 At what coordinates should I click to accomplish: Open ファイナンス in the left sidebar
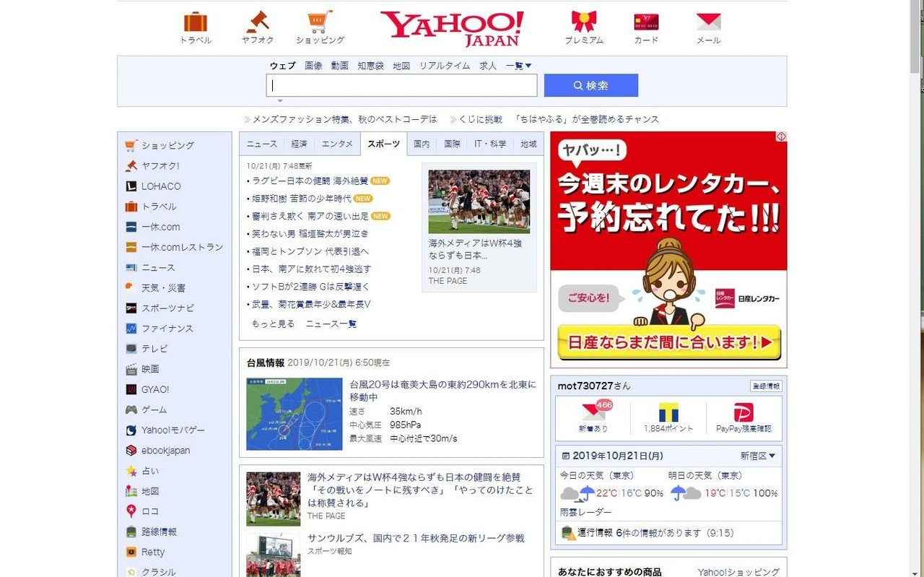(167, 328)
